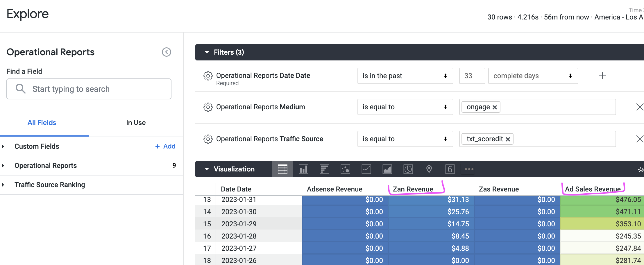Remove the ongage value from Medium filter
Viewport: 644px width, 265px height.
(495, 107)
